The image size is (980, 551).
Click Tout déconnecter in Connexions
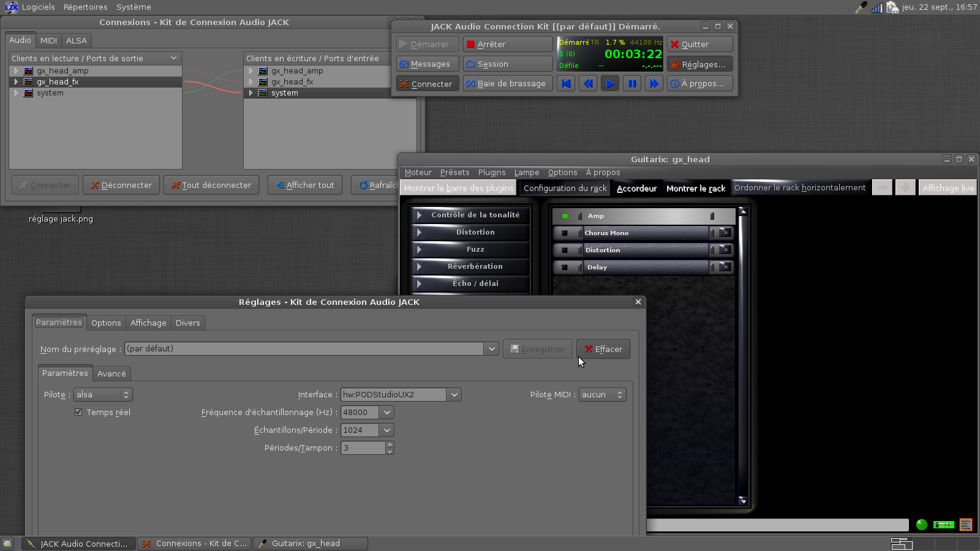coord(211,185)
